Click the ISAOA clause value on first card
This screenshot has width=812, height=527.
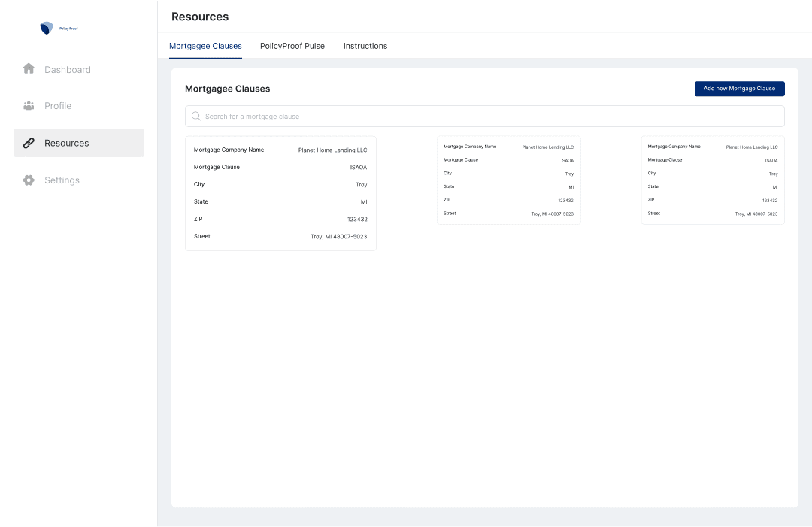[357, 167]
